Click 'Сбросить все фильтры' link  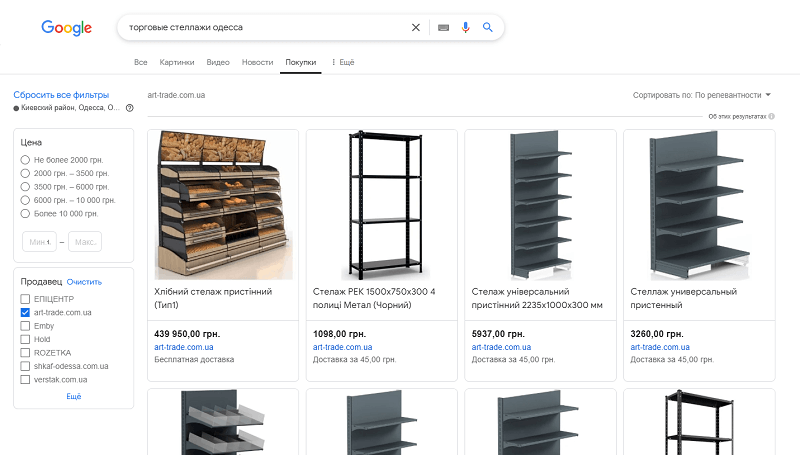tap(61, 95)
